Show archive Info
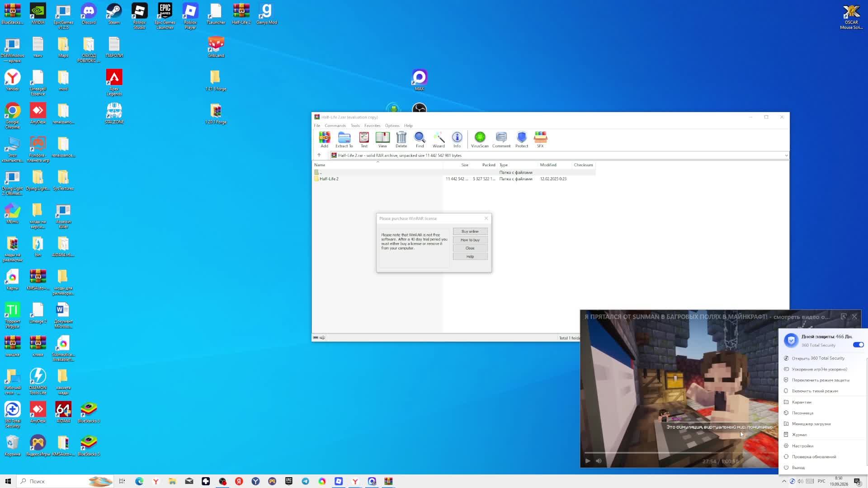Viewport: 868px width, 488px height. click(457, 140)
